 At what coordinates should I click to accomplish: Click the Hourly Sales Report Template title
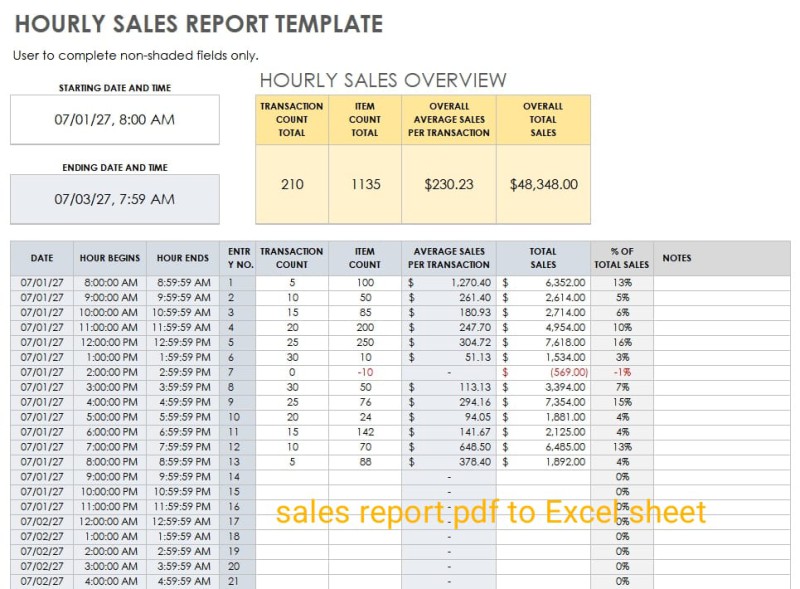(198, 23)
